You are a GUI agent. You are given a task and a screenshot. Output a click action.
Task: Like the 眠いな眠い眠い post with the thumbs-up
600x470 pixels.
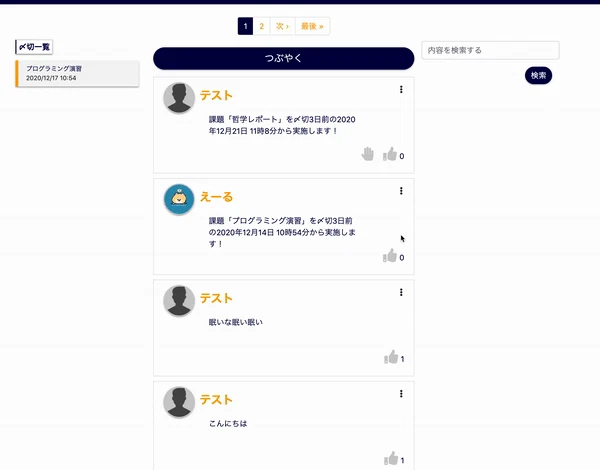(391, 357)
